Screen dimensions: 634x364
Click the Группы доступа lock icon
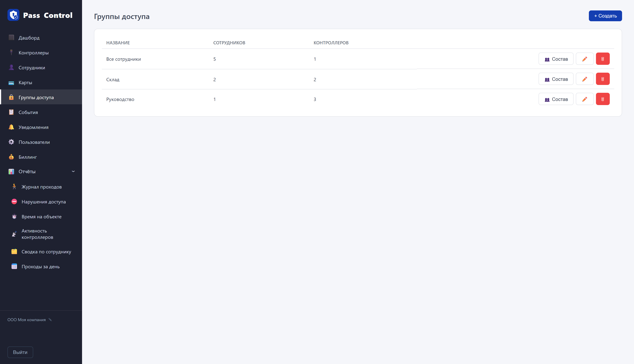tap(11, 97)
